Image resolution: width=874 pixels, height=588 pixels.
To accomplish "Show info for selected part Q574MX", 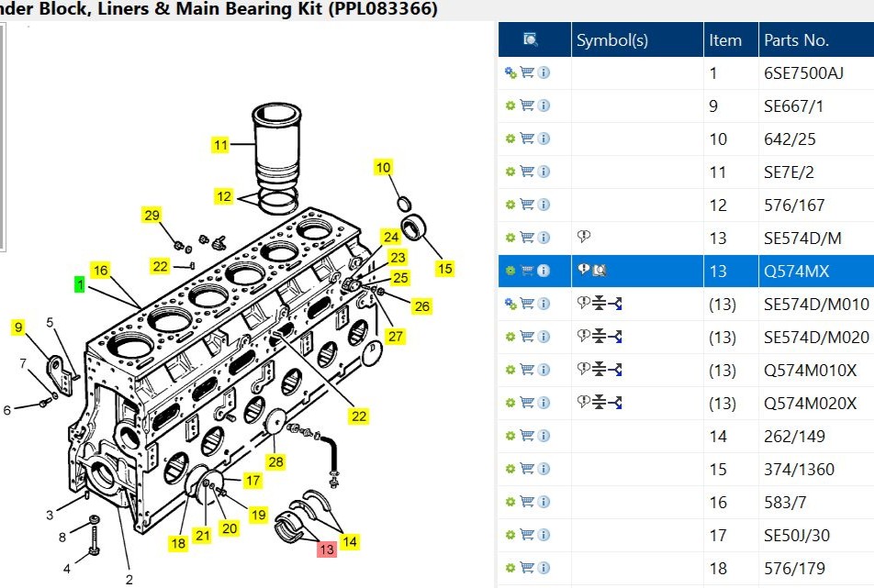I will pos(543,271).
